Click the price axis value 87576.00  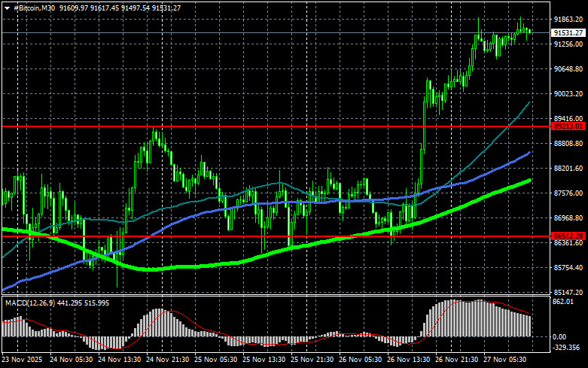click(568, 193)
